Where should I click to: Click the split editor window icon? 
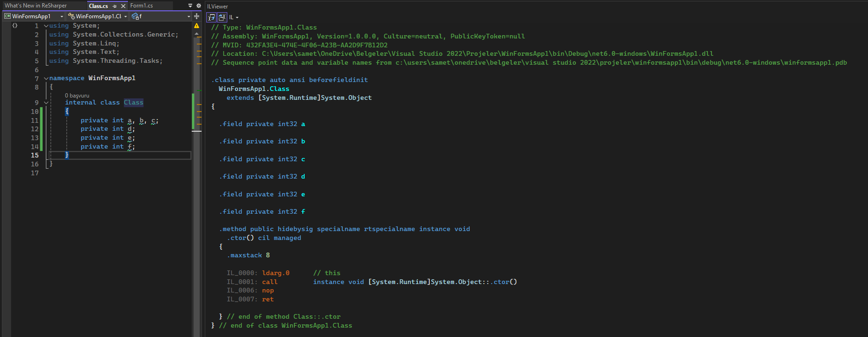coord(197,16)
